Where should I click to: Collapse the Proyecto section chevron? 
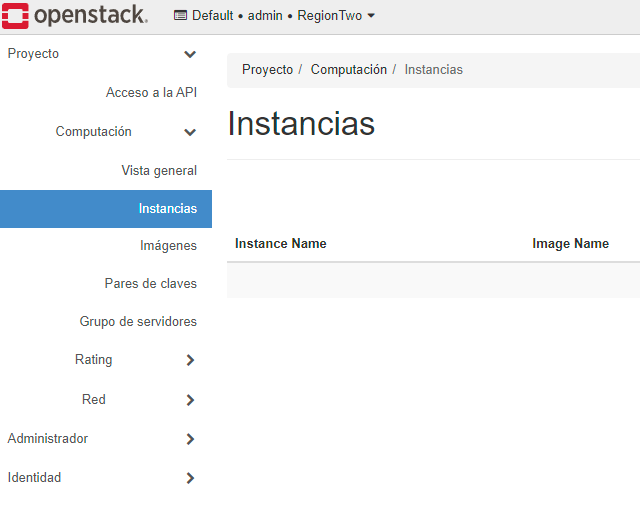(190, 54)
